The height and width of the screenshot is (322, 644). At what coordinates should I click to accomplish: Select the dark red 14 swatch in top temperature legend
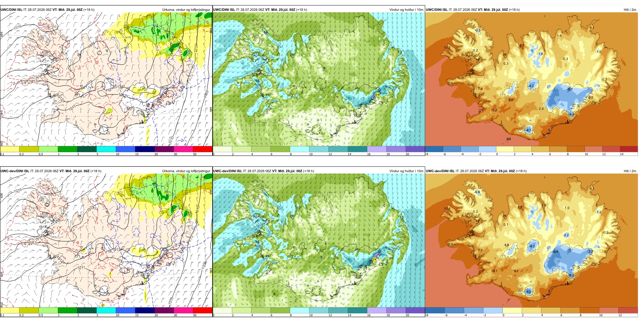coord(629,149)
